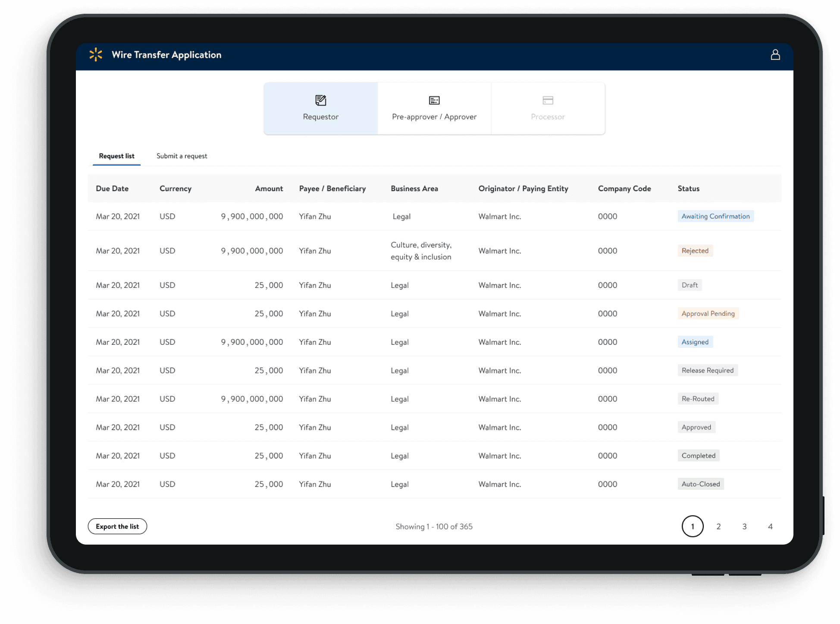Click the Processor card icon
The width and height of the screenshot is (840, 624).
coord(548,101)
